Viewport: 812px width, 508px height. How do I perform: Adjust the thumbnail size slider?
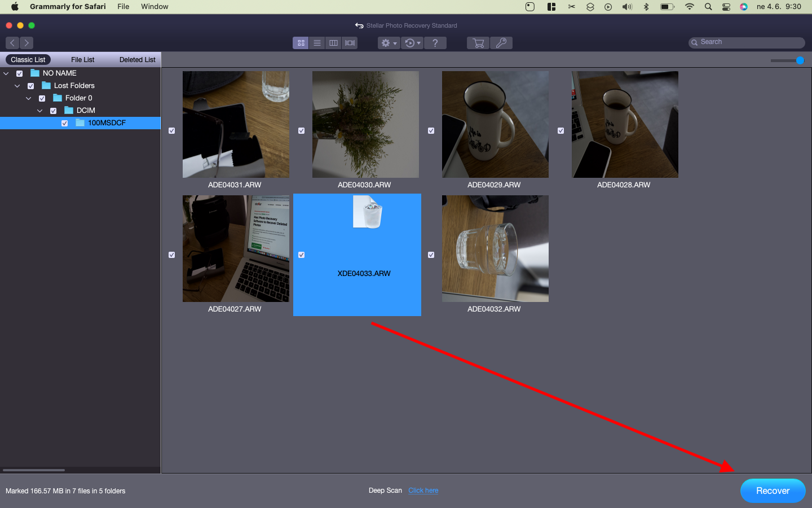[800, 60]
